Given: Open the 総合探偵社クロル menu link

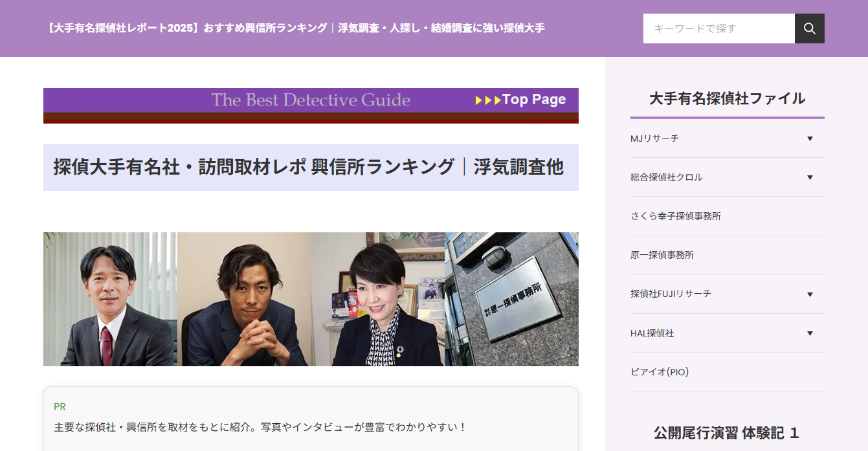Looking at the screenshot, I should [x=666, y=177].
